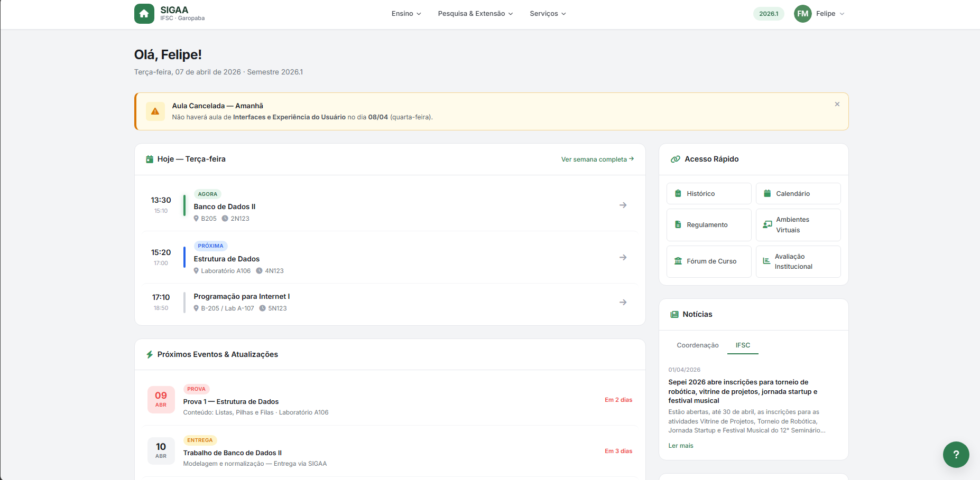Image resolution: width=980 pixels, height=480 pixels.
Task: Click Ler mais on Sepei news
Action: 680,446
